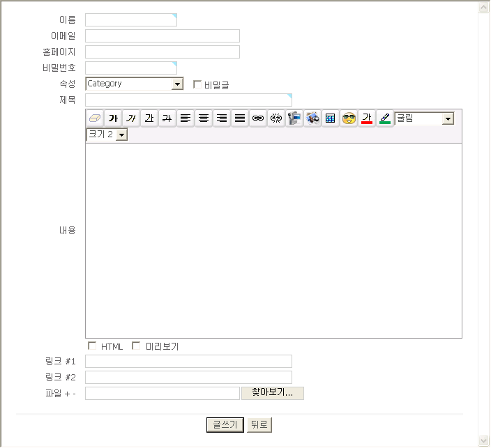Click the scrollbar down arrow
The height and width of the screenshot is (448, 491).
(484, 440)
